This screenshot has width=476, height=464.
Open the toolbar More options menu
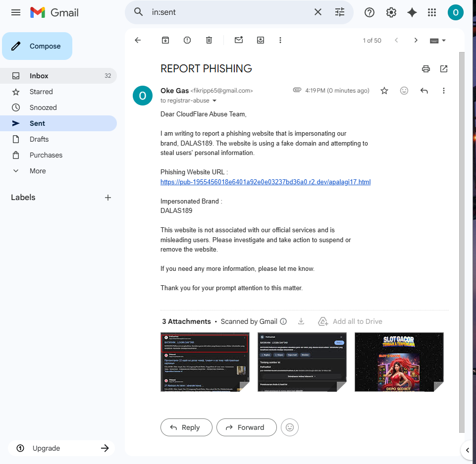280,40
